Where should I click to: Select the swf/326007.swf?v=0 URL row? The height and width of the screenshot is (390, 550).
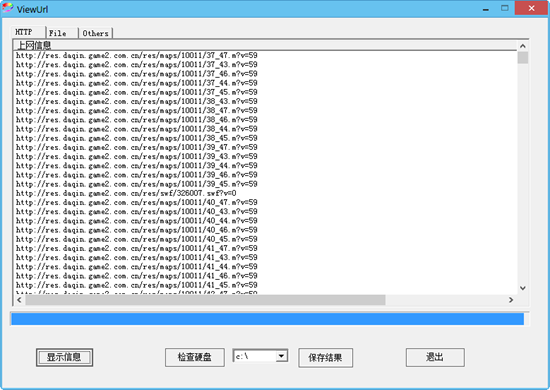pyautogui.click(x=126, y=193)
